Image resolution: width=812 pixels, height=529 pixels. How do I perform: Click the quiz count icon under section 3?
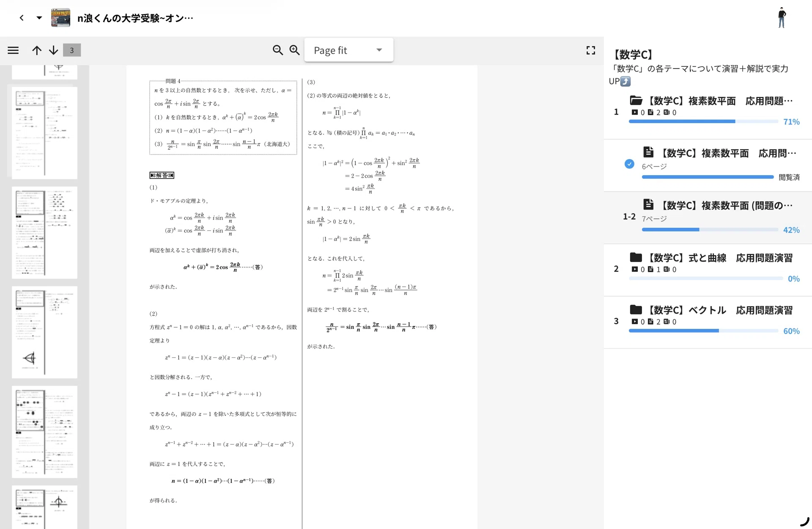[x=667, y=322]
